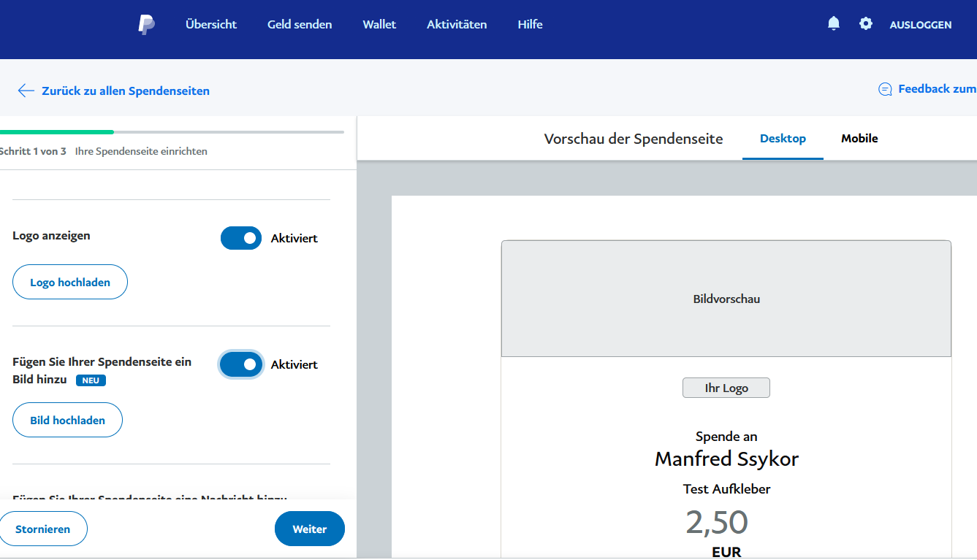Open the Übersicht menu item
Viewport: 977px width, 560px height.
(211, 25)
